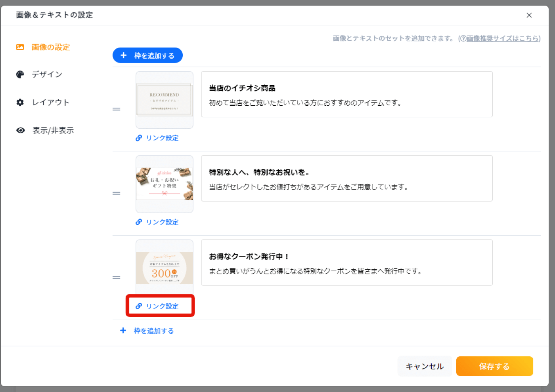Viewport: 555px width, 392px height.
Task: Click the Design palette icon
Action: click(x=20, y=74)
